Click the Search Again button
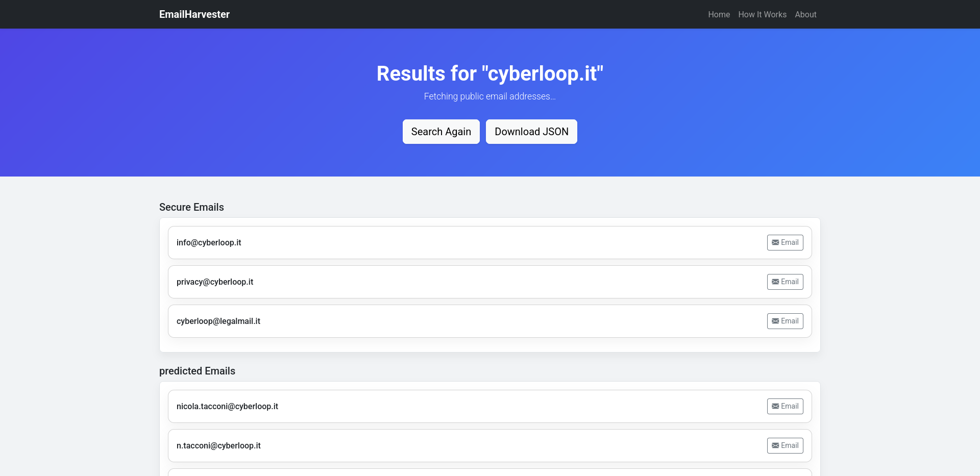Image resolution: width=980 pixels, height=476 pixels. click(440, 132)
